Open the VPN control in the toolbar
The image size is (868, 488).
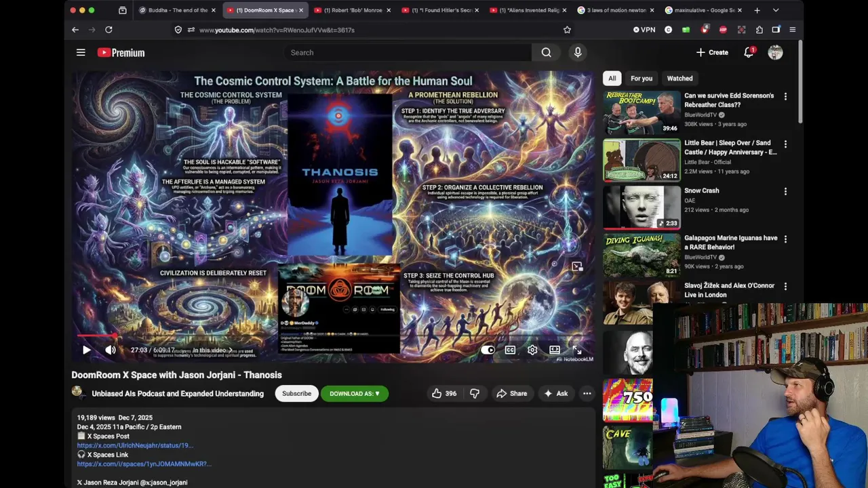click(x=644, y=30)
